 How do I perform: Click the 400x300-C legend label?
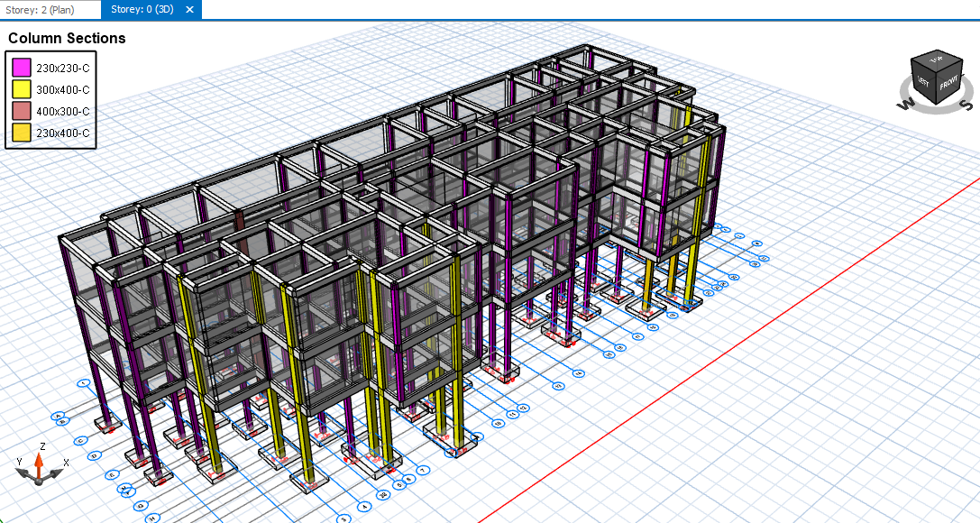tap(62, 111)
